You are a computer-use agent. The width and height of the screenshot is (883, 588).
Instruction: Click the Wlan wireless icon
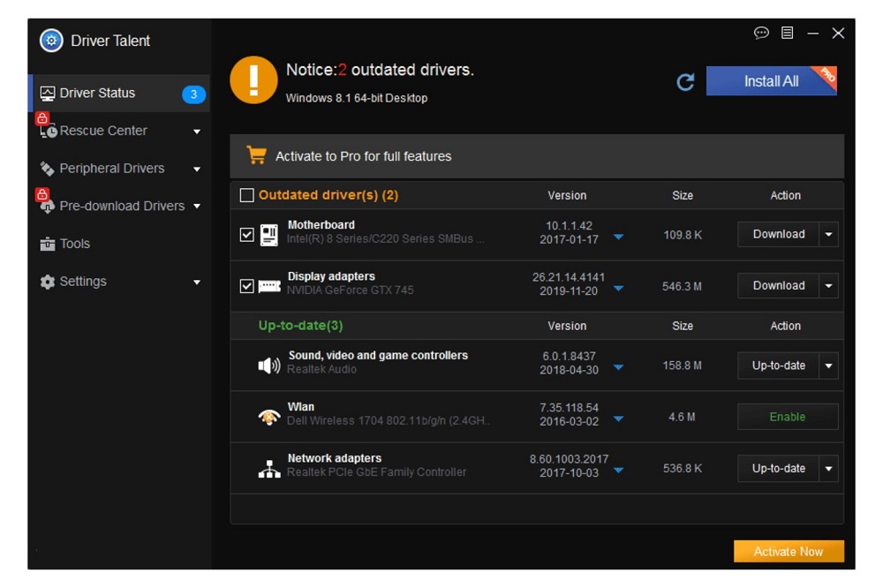point(269,417)
